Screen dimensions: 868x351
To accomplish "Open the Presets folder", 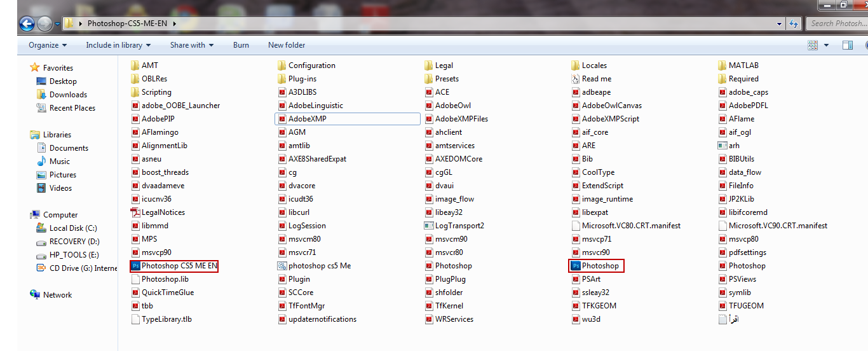I will pos(441,79).
